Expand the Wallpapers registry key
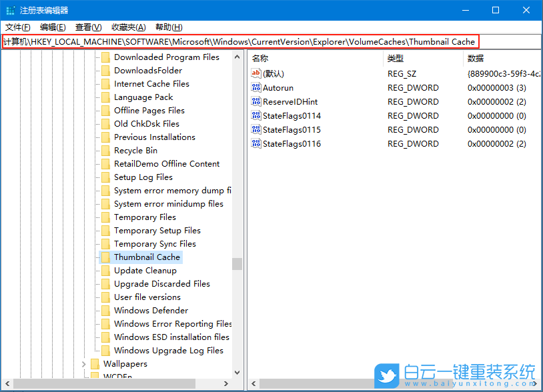Screen dimensions: 543x392 84,364
